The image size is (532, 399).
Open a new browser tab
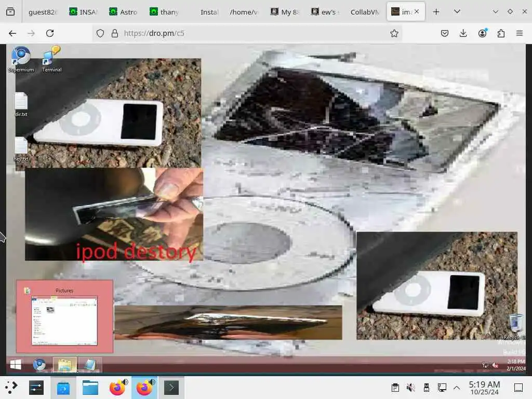click(x=436, y=12)
